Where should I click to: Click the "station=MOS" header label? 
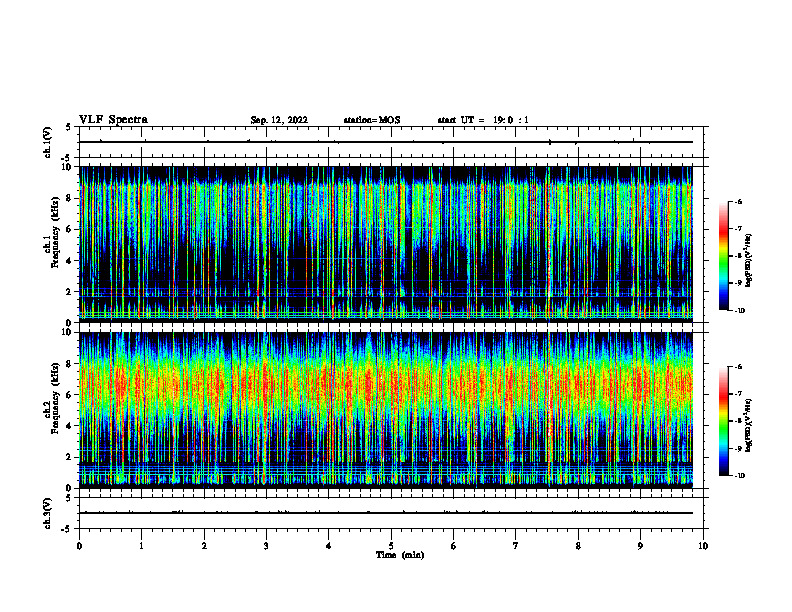pos(372,120)
